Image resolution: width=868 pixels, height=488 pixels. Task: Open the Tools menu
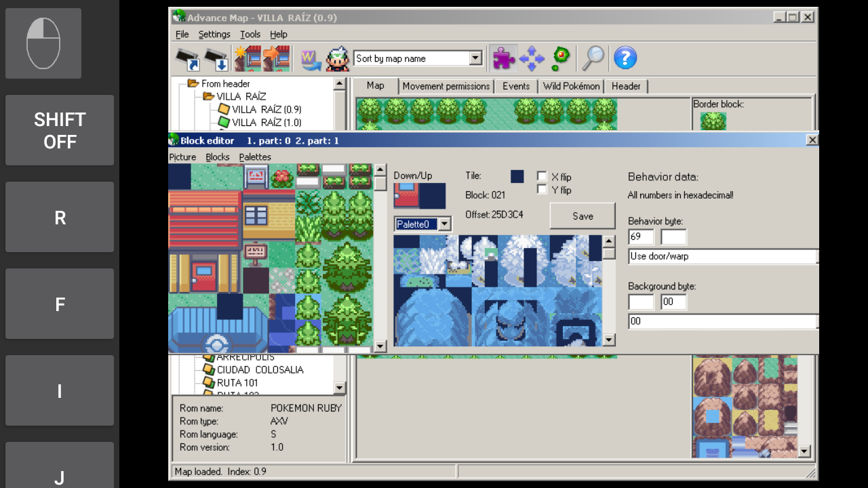point(250,34)
